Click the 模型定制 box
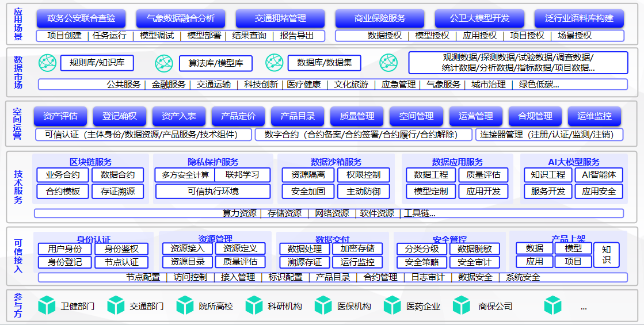 (x=431, y=191)
